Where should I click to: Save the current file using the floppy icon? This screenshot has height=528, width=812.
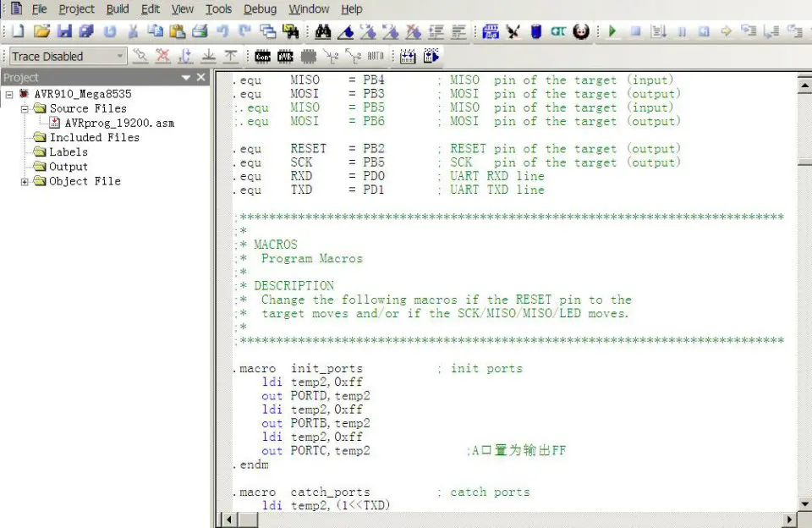point(64,31)
